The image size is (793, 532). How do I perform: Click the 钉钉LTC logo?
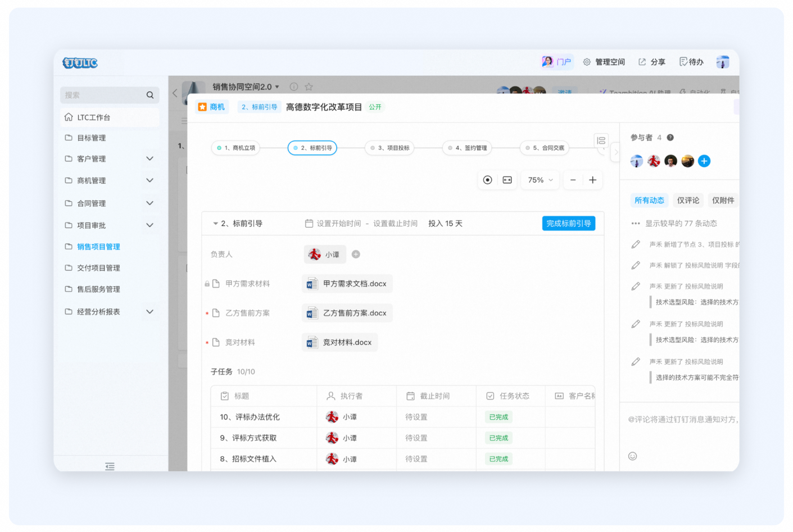tap(80, 63)
